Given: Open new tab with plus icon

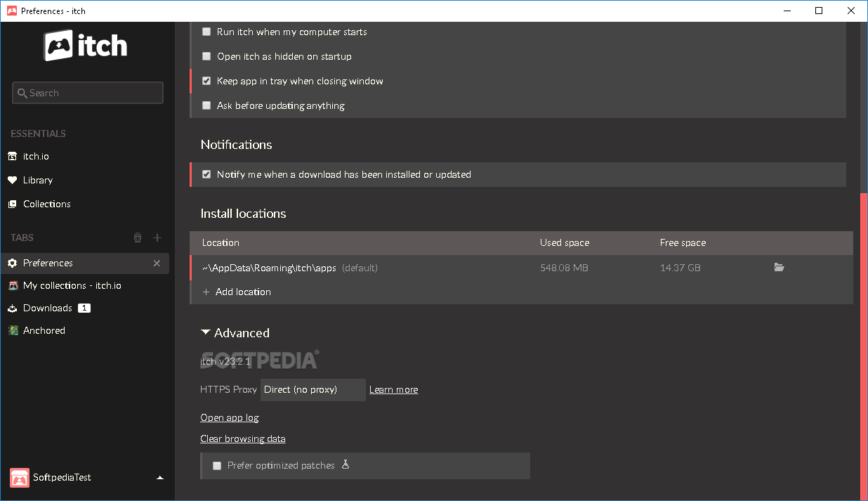Looking at the screenshot, I should pyautogui.click(x=157, y=238).
